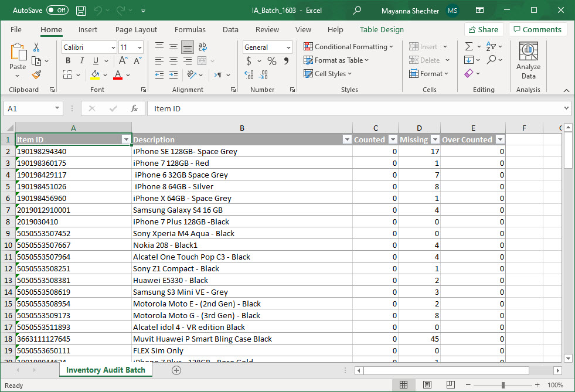Open the Name Box dropdown arrow
Image resolution: width=575 pixels, height=392 pixels.
point(57,108)
